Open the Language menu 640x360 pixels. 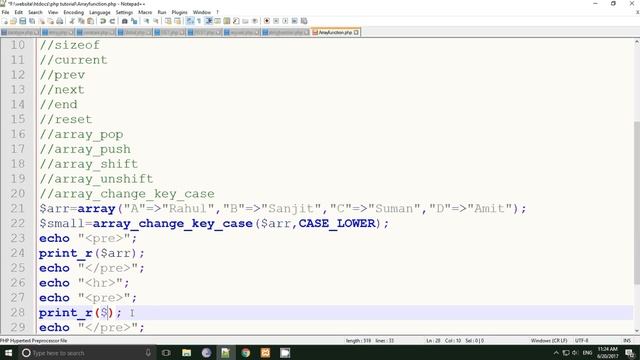(x=100, y=12)
